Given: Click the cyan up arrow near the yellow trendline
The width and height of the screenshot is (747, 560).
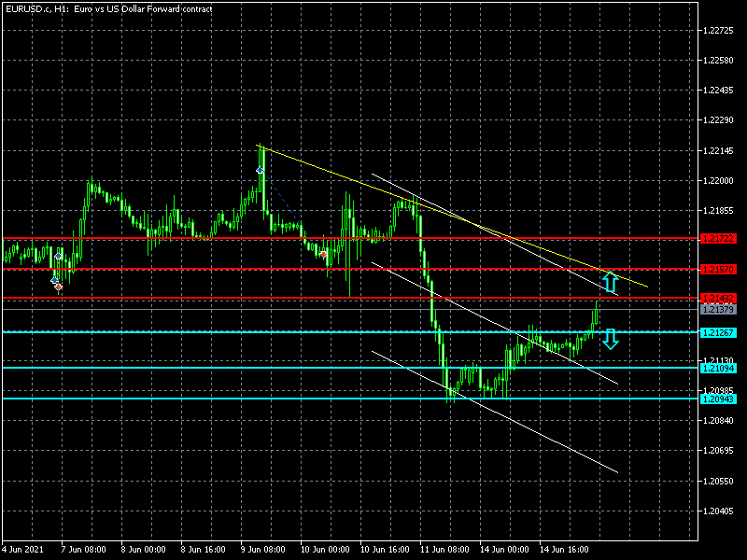Looking at the screenshot, I should pyautogui.click(x=611, y=282).
